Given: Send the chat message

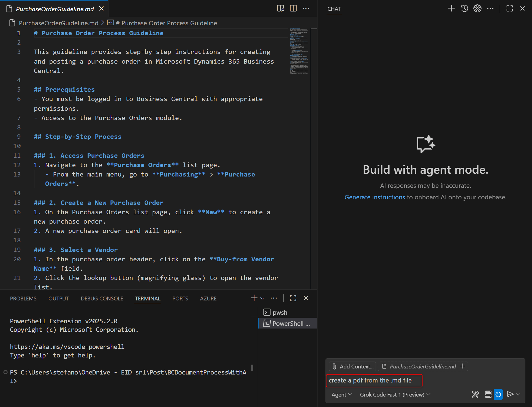Looking at the screenshot, I should click(510, 394).
